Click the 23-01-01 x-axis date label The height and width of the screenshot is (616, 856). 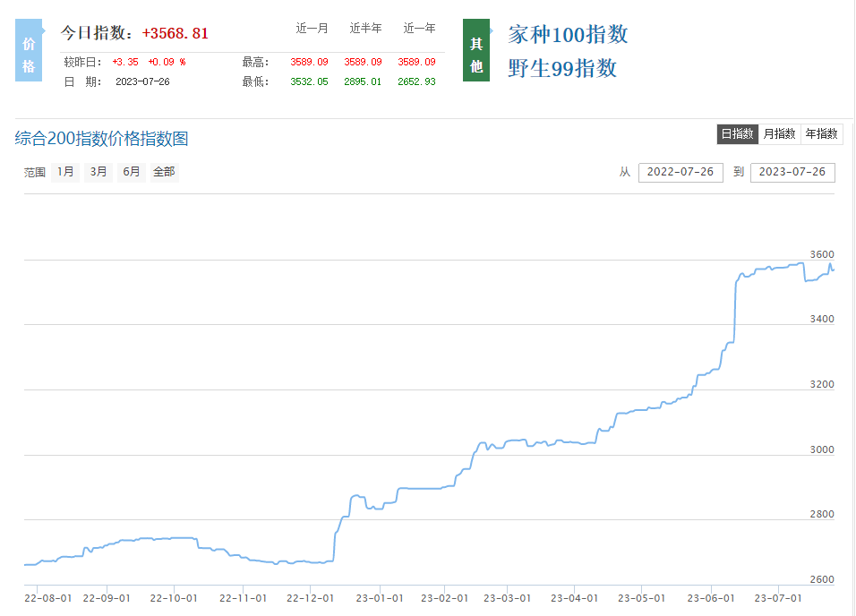click(x=378, y=597)
